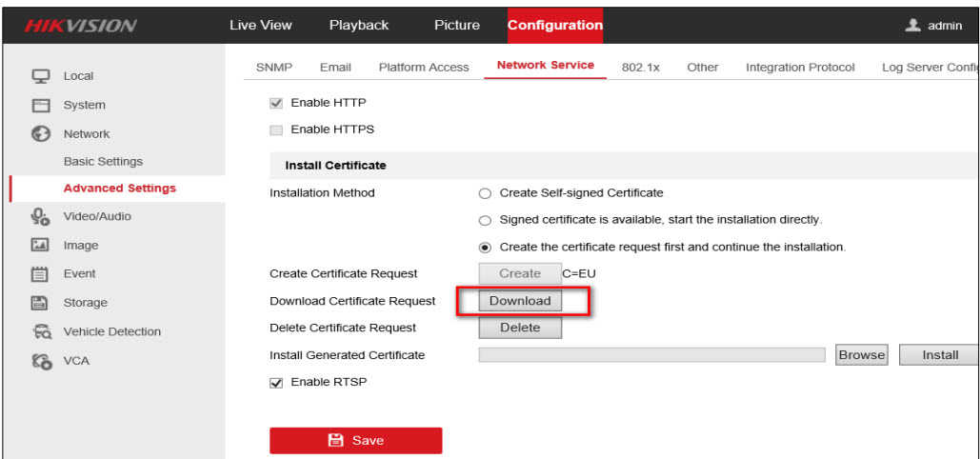Switch to the Playback tab
Image resolution: width=980 pixels, height=459 pixels.
358,26
